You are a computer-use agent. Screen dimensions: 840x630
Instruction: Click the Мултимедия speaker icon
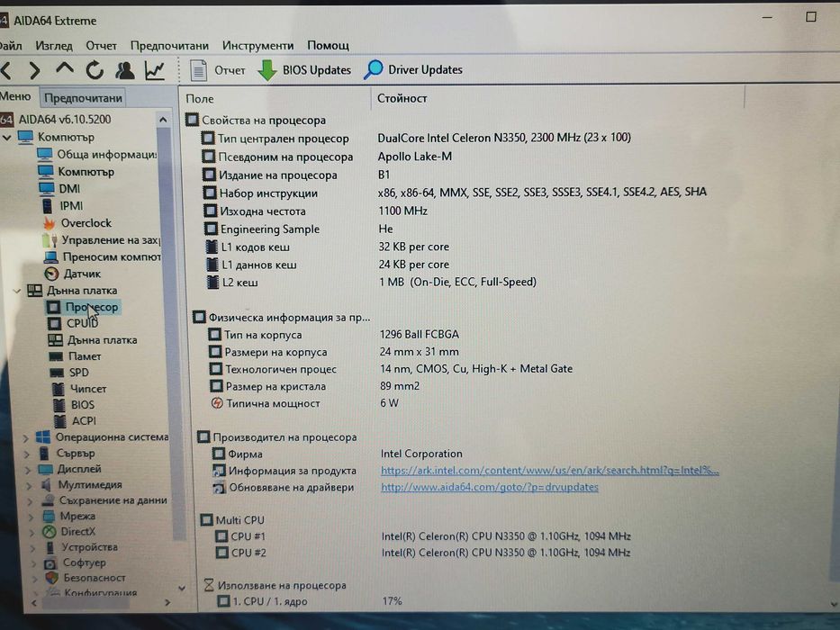tap(47, 485)
